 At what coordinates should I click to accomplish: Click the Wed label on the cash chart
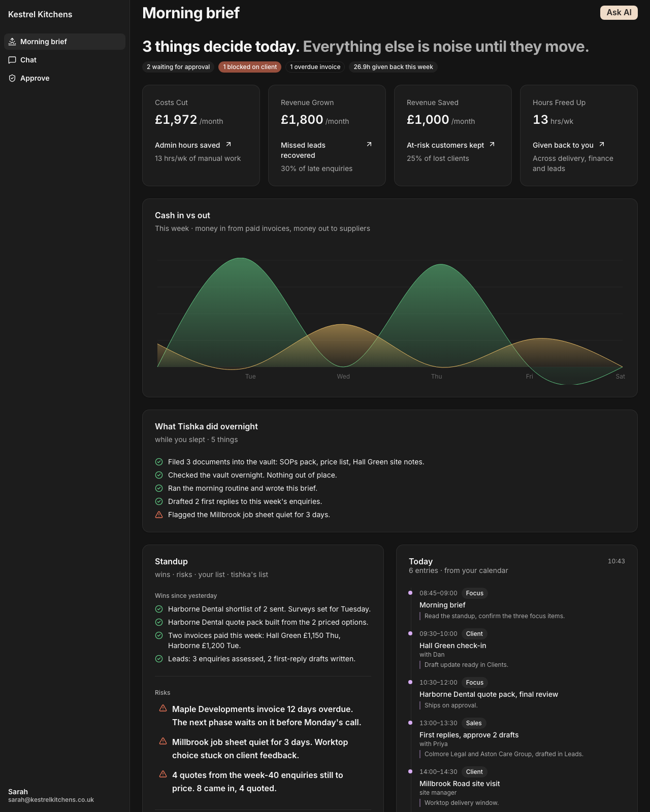(343, 377)
